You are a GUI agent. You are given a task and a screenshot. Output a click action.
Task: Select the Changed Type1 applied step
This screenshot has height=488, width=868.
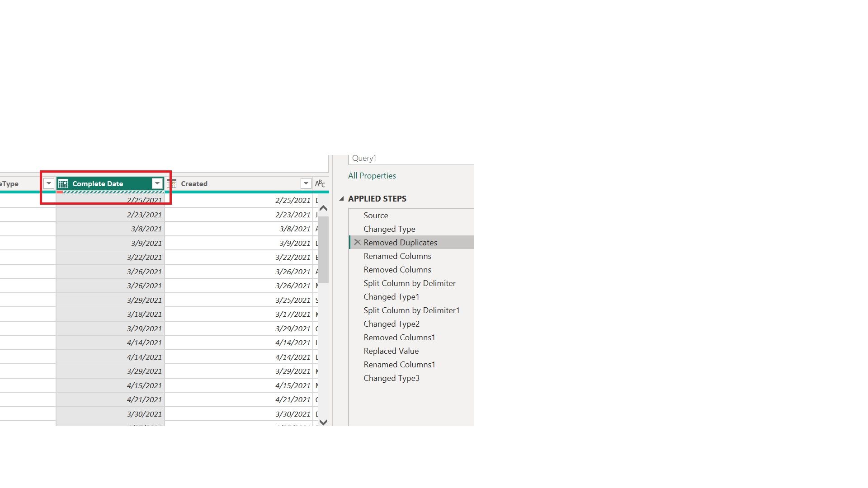tap(411, 297)
